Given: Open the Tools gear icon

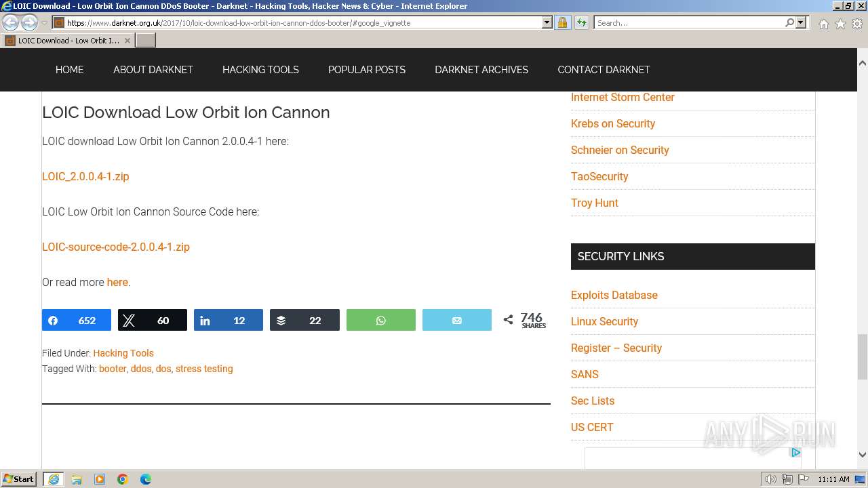Looking at the screenshot, I should tap(857, 24).
